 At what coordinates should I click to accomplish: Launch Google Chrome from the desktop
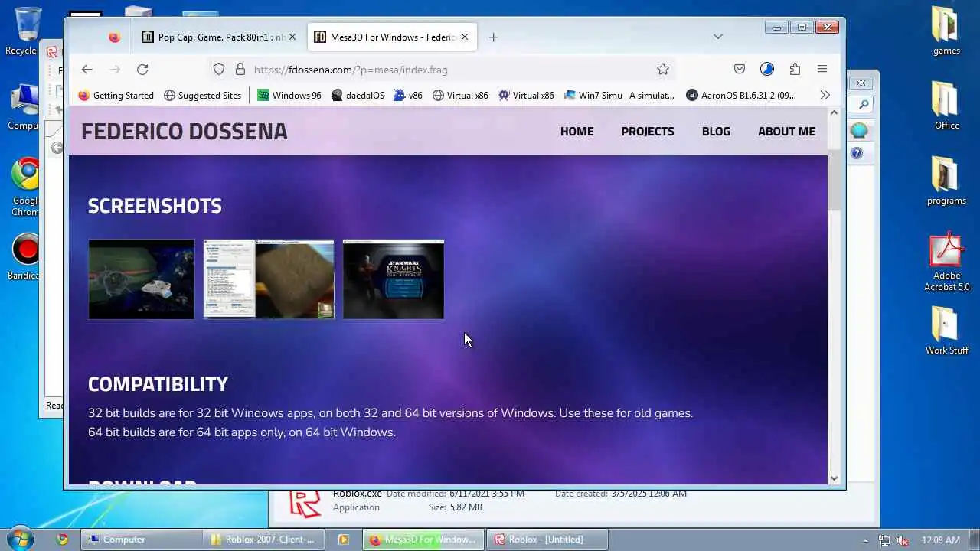click(25, 187)
